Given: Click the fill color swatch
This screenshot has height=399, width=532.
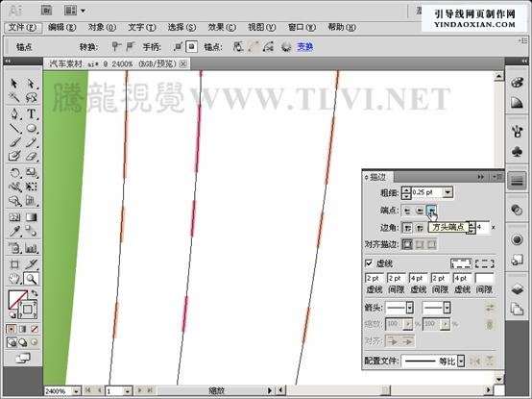Looking at the screenshot, I should click(x=18, y=300).
